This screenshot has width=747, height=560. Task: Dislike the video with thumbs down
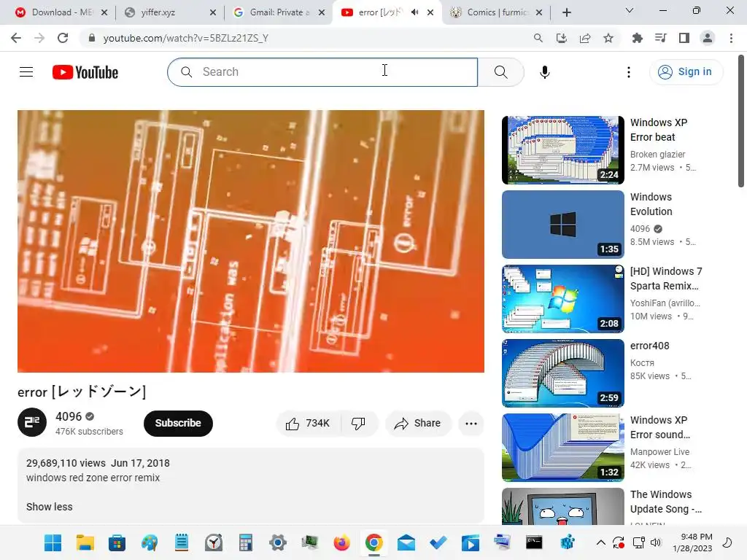[358, 424]
